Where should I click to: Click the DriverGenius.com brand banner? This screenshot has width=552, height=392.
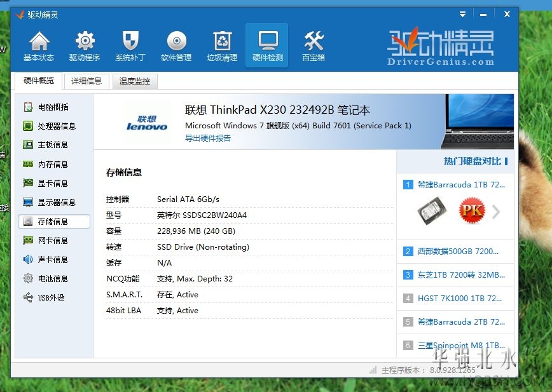coord(441,48)
